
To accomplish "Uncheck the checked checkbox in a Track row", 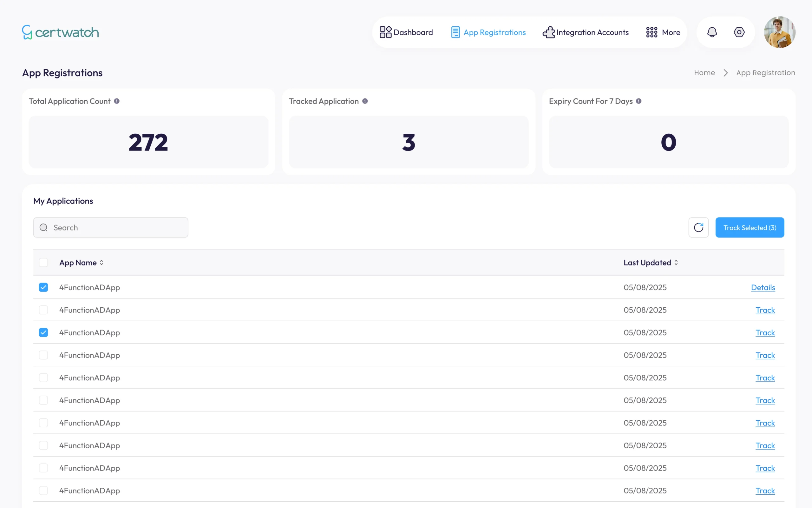I will (43, 332).
